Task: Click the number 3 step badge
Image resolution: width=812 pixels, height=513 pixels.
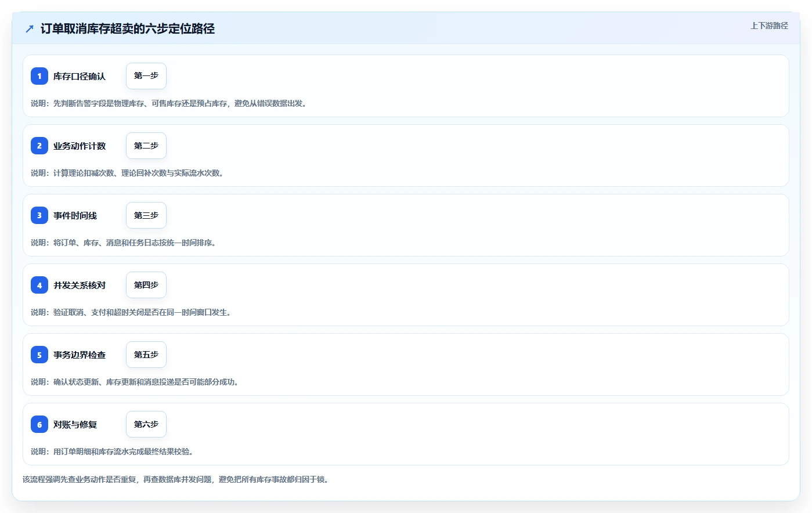Action: click(x=39, y=215)
